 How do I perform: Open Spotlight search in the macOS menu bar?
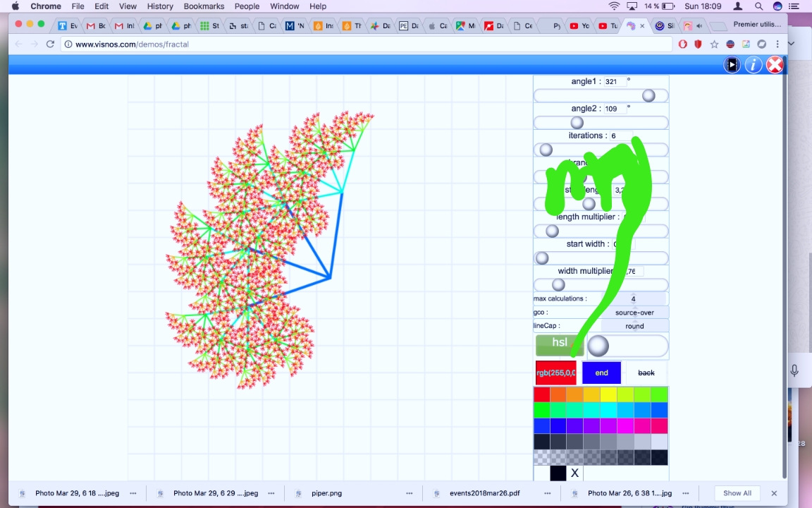coord(759,6)
